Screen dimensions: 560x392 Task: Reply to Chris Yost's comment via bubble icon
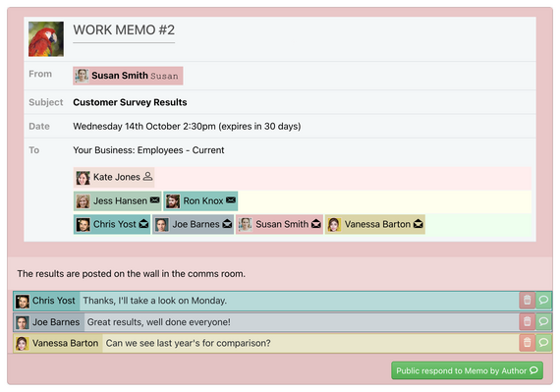coord(543,300)
